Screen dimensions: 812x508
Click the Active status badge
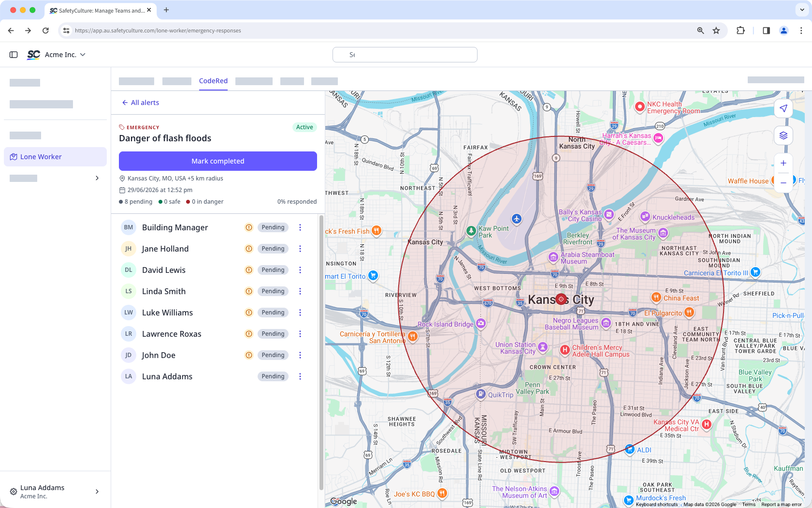(304, 127)
